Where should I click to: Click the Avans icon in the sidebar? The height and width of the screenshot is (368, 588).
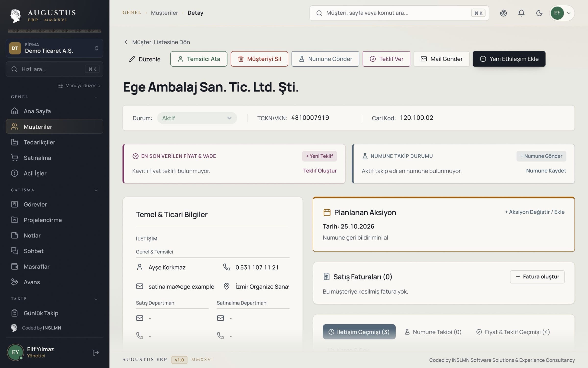14,282
